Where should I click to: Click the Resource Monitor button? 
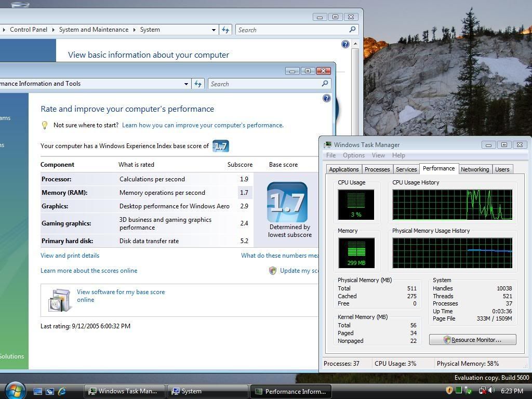pyautogui.click(x=472, y=340)
